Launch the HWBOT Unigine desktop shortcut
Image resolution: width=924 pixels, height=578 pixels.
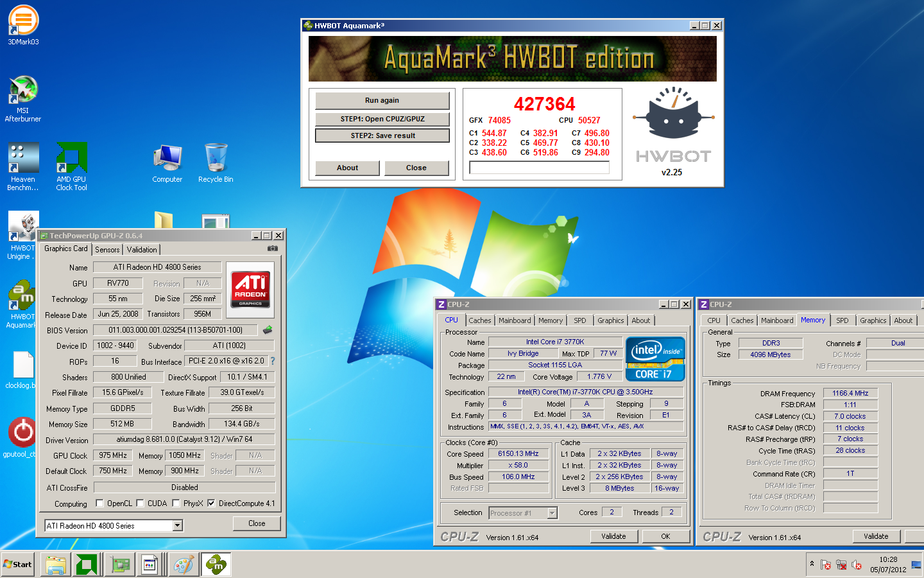coord(21,236)
